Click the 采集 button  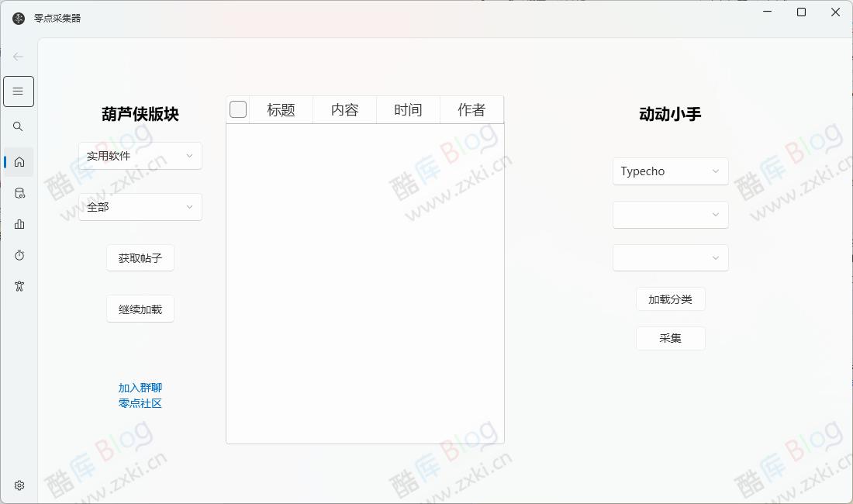click(x=670, y=338)
